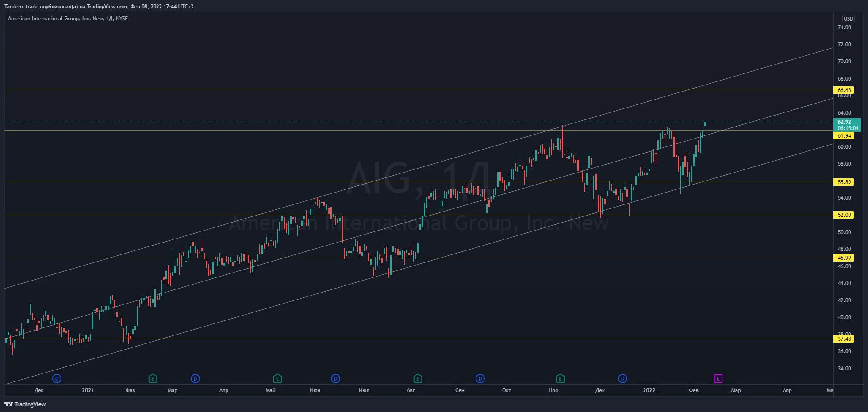Click the 72.00 value on the price scale
Viewport: 868px width, 412px height.
(844, 45)
